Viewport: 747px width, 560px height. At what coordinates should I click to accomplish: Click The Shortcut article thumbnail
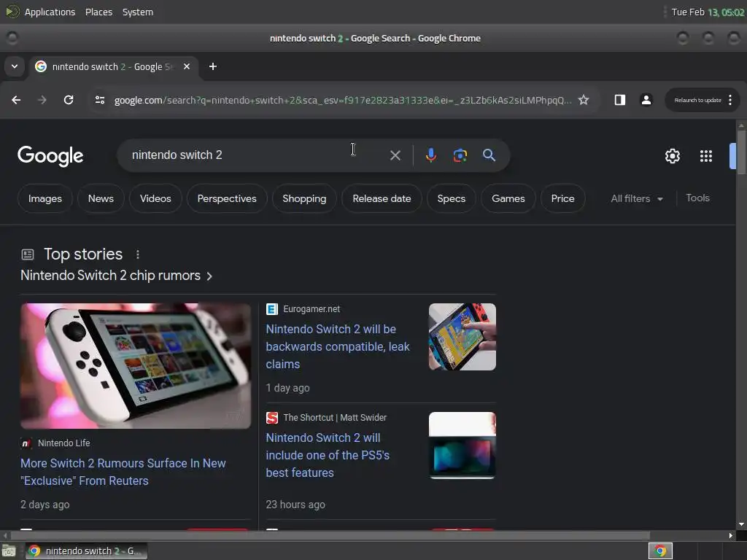462,446
